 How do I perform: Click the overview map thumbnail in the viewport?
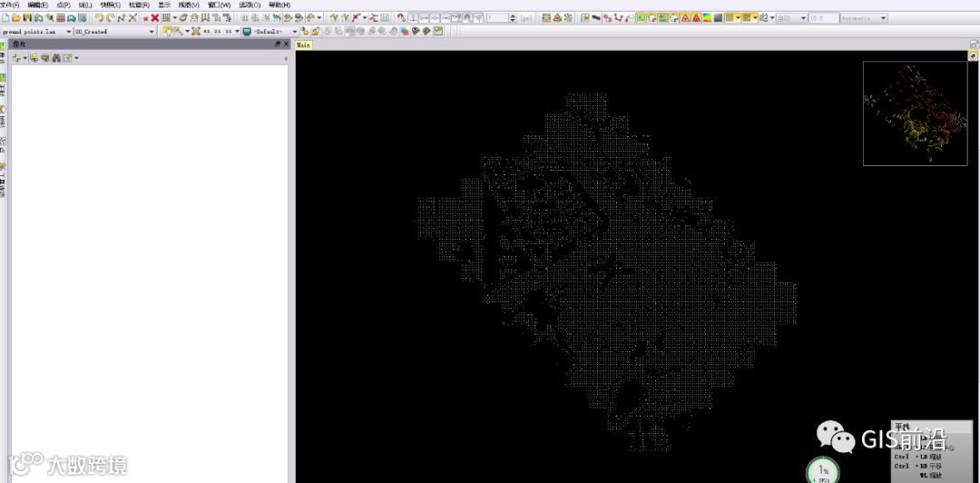click(915, 113)
